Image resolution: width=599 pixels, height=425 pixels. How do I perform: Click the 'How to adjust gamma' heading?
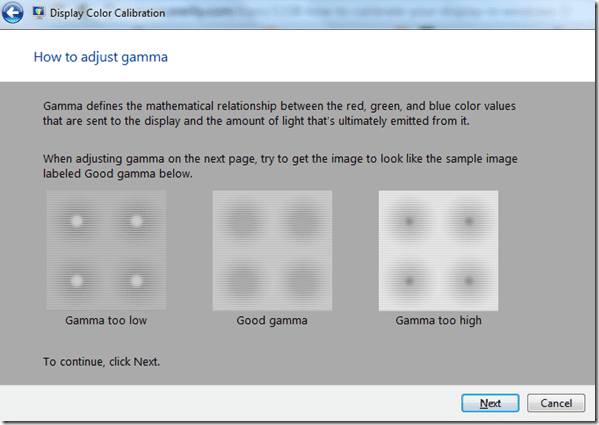pos(100,57)
